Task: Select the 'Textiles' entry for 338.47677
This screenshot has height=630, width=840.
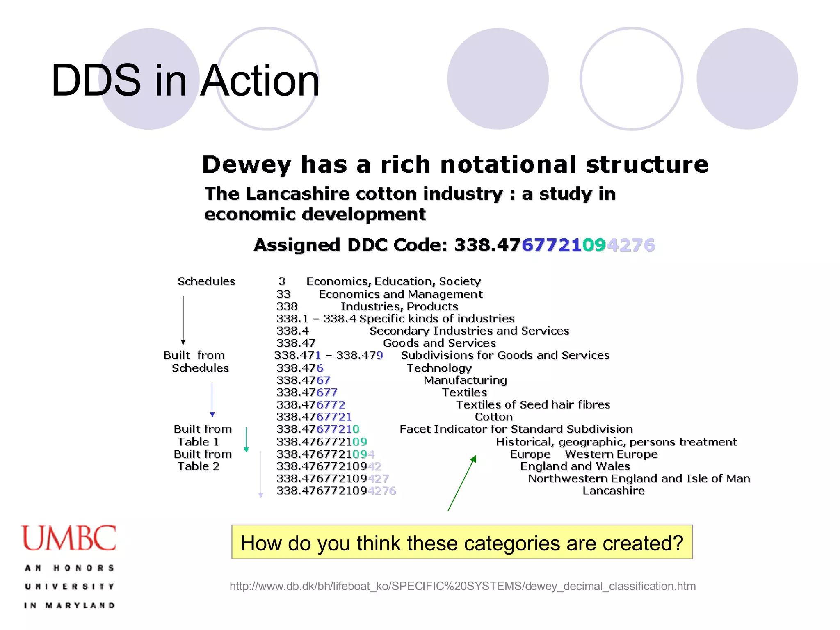Action: (x=464, y=393)
